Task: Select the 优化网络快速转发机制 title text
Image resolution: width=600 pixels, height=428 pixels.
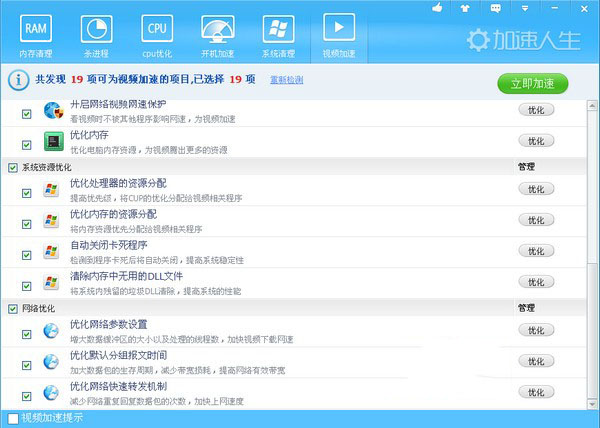Action: (x=118, y=387)
